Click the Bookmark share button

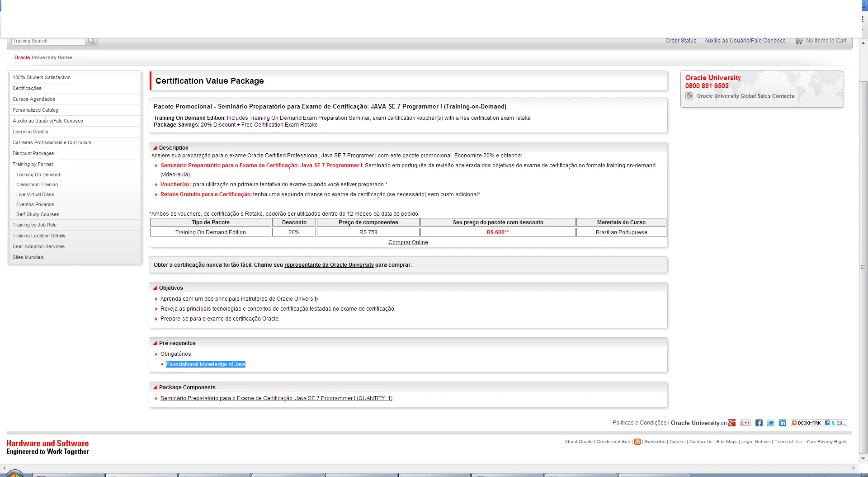[x=819, y=423]
